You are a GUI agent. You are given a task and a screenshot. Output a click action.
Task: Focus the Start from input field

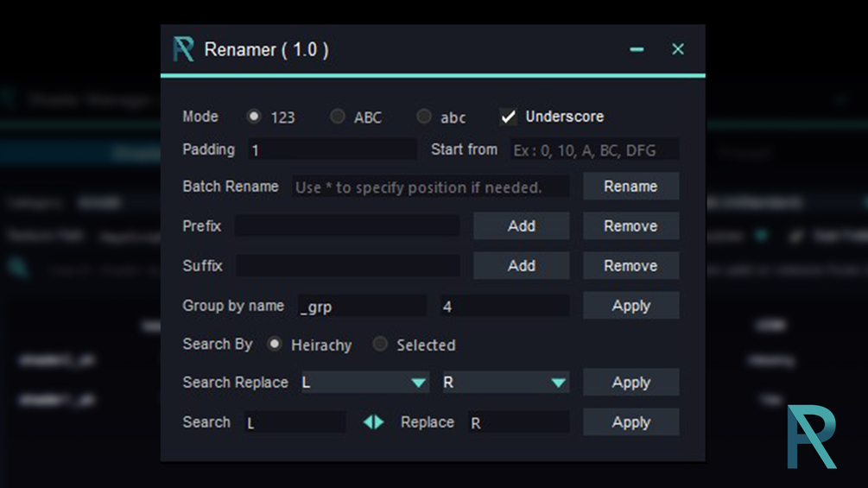(593, 150)
